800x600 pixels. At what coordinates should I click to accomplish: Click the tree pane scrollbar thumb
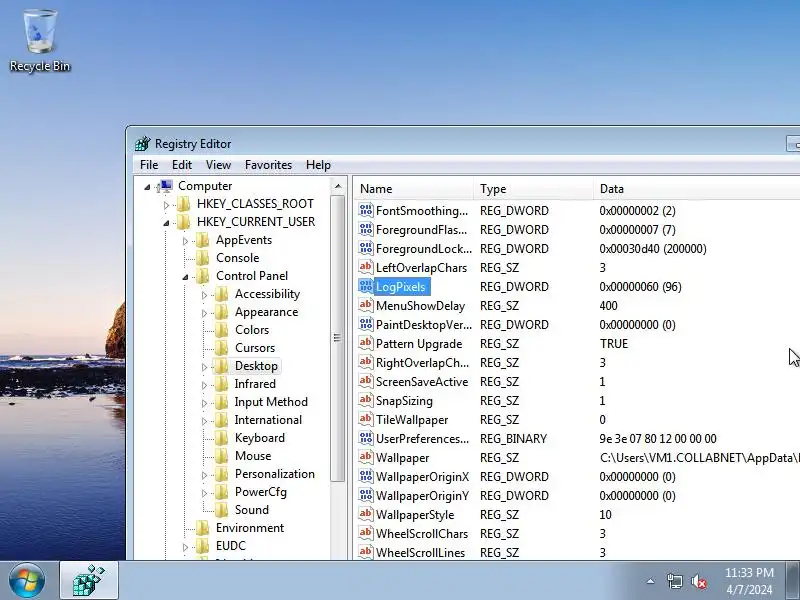(338, 338)
